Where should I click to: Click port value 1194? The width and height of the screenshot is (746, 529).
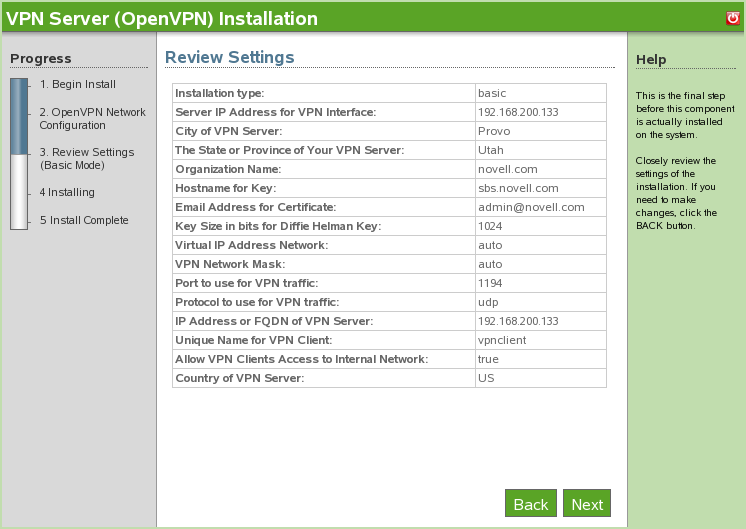click(490, 284)
